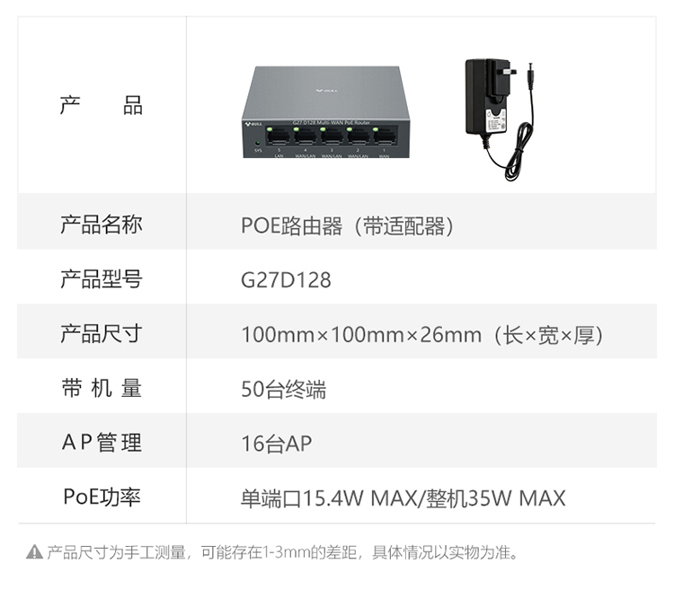Click the 100mm×100mm×26mm dimensions value

point(361,335)
